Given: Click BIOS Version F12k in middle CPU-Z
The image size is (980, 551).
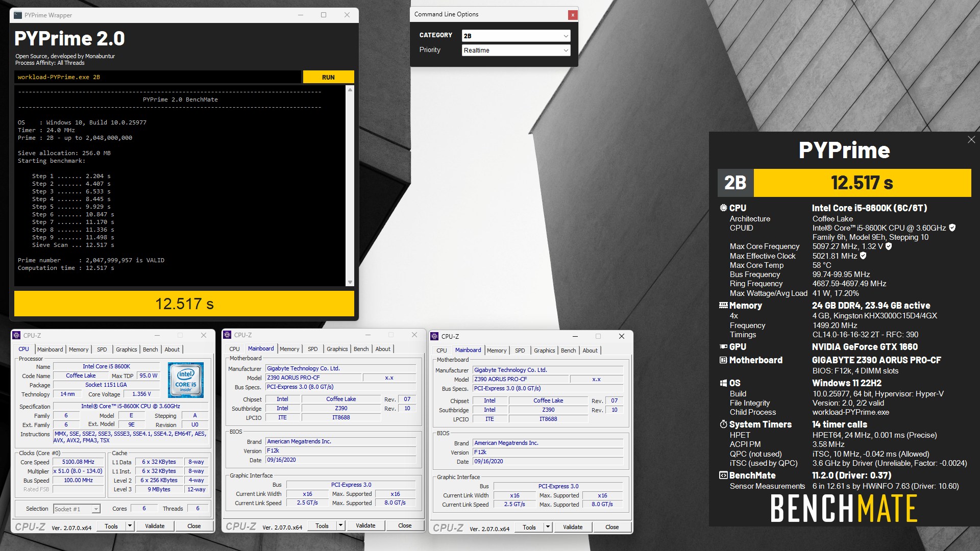Looking at the screenshot, I should (x=341, y=450).
